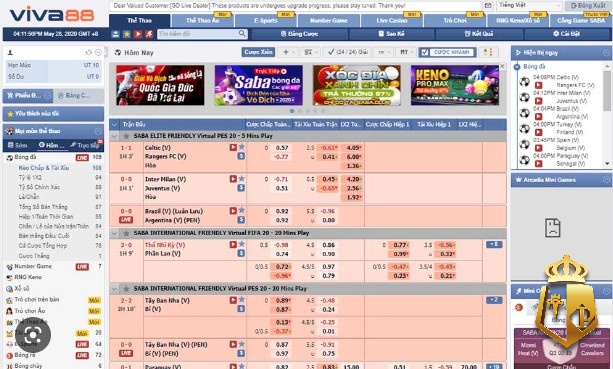Collapse the SABA ELITE FRIENDLY league section

click(115, 136)
